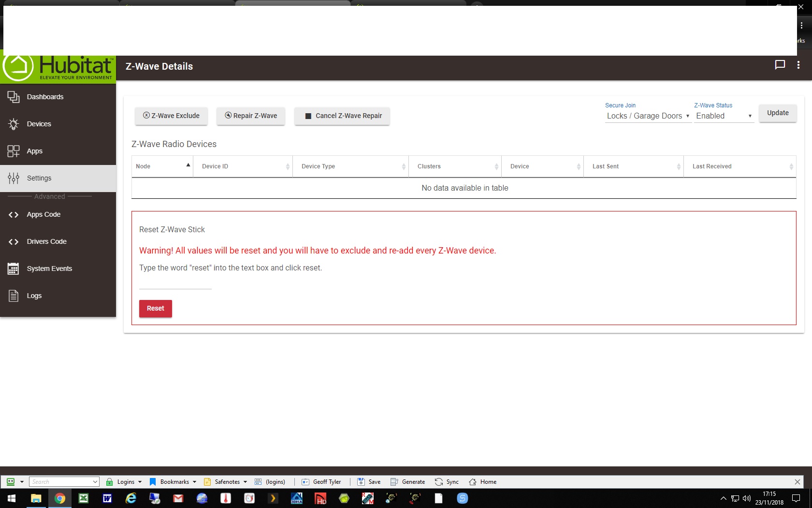This screenshot has width=812, height=508.
Task: Open RoboForm Logins menu
Action: 124,481
